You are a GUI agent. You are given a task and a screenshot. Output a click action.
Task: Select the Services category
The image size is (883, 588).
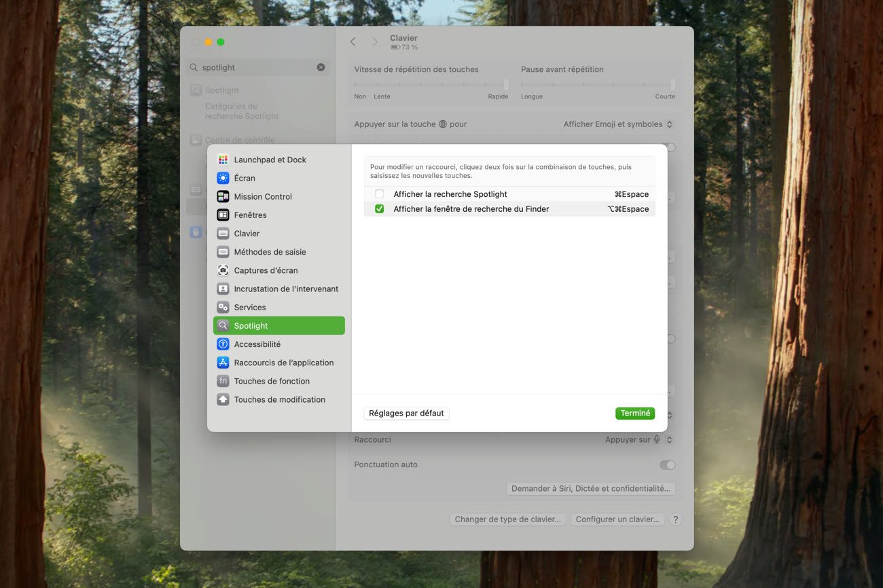[279, 307]
